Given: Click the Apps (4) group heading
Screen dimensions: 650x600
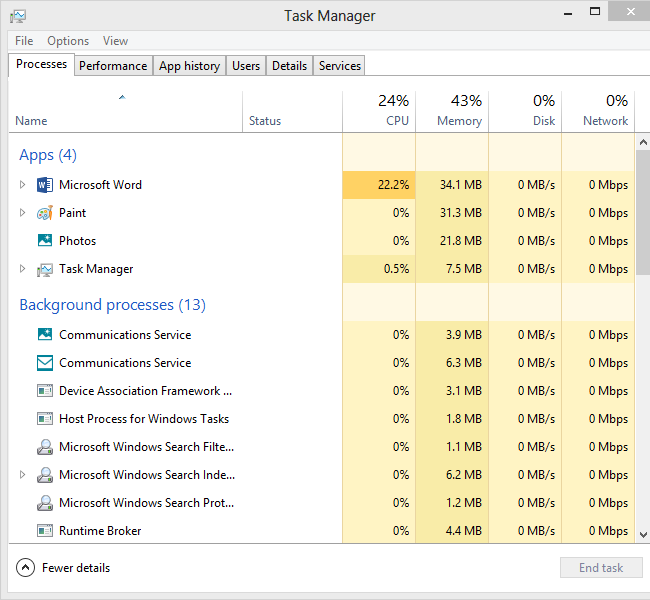Looking at the screenshot, I should point(48,155).
